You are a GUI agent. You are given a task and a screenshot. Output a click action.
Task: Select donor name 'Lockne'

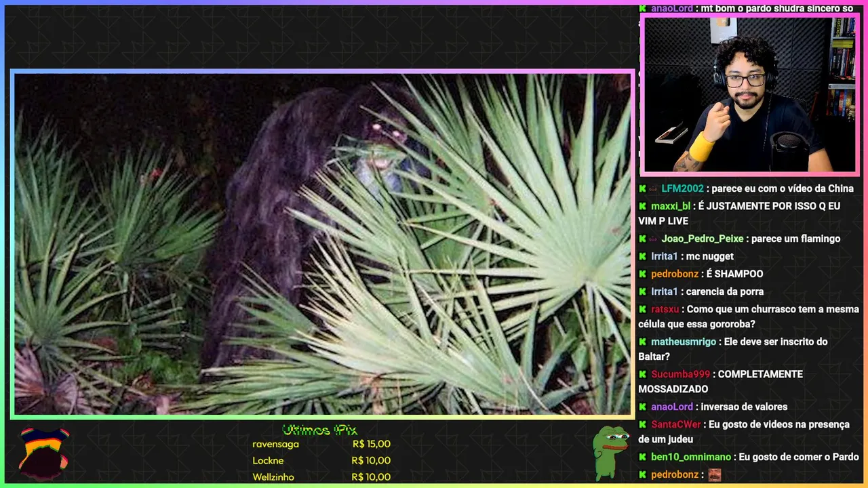click(268, 460)
